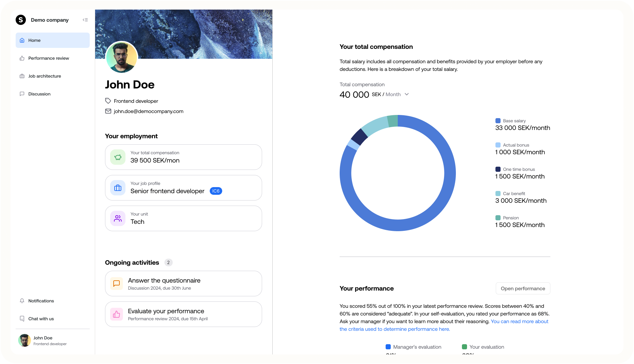
Task: Open Chat with us support
Action: point(41,319)
